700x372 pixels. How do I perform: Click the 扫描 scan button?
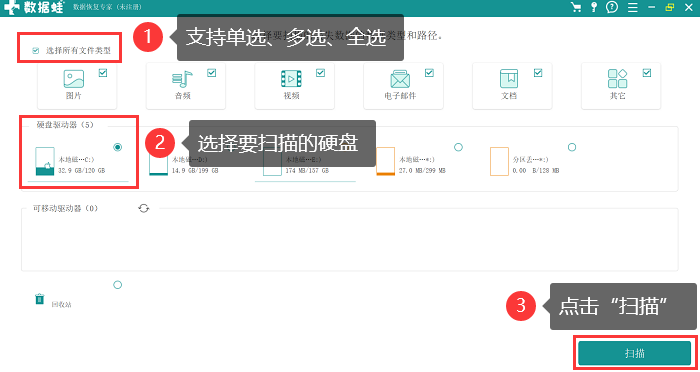pyautogui.click(x=635, y=353)
